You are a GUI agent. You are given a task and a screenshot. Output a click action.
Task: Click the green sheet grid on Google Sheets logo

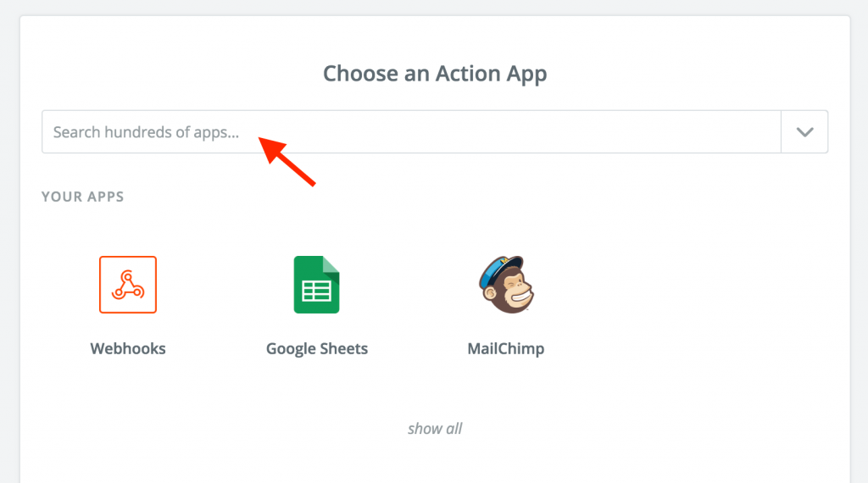click(x=317, y=291)
